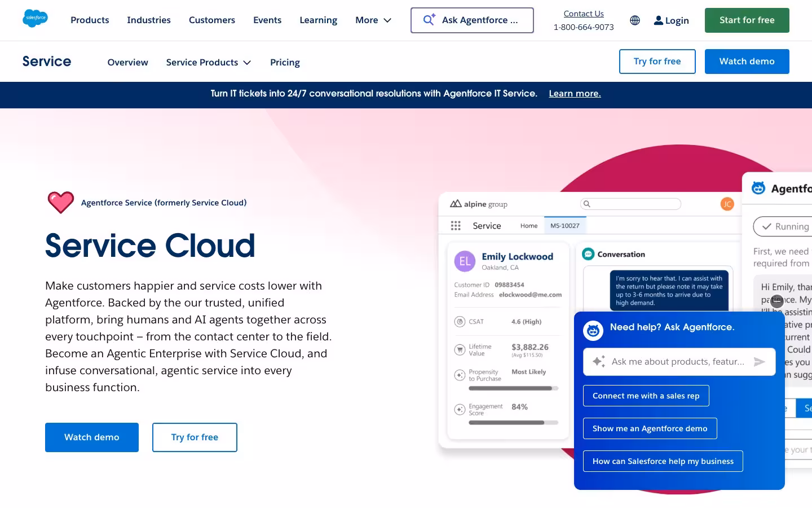Click the Service heading link
Screen dimensions: 812x508
click(x=47, y=62)
